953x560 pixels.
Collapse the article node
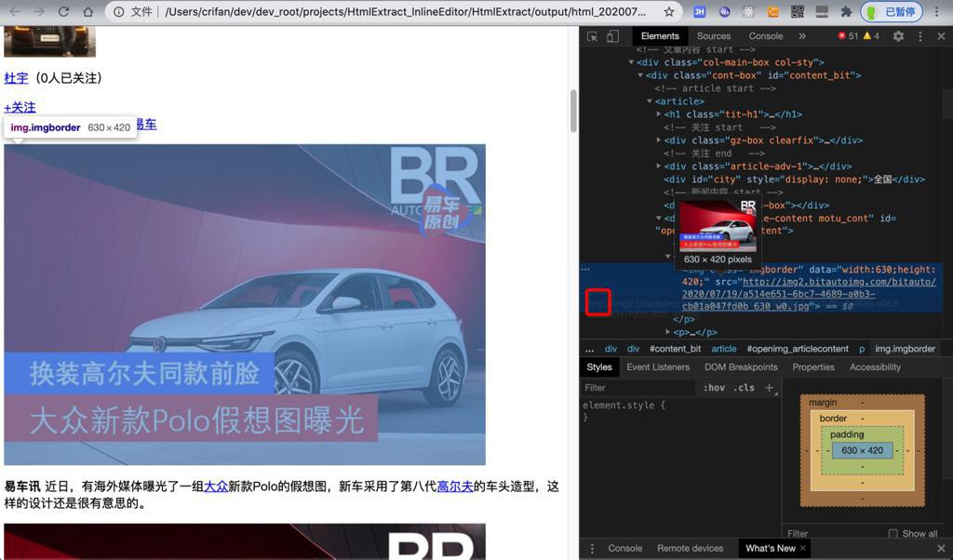(x=650, y=101)
